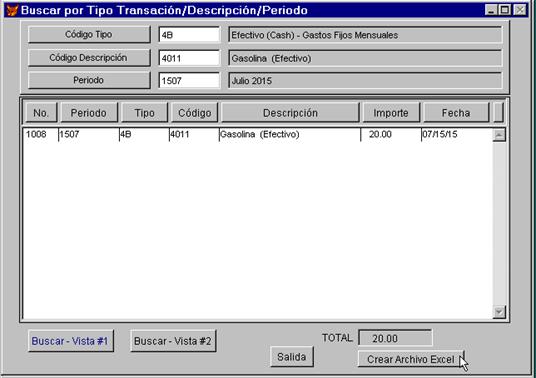Click the Tipo column header
This screenshot has width=536, height=378.
(144, 113)
